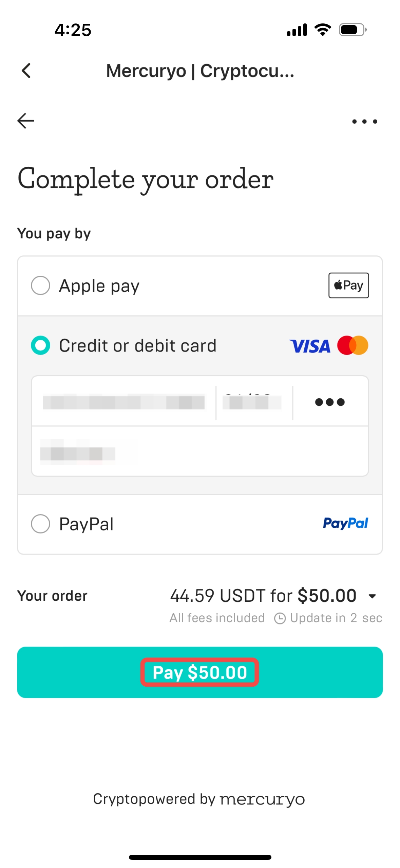Tap the browser back chevron
Screen dimensions: 400x868
[x=26, y=71]
